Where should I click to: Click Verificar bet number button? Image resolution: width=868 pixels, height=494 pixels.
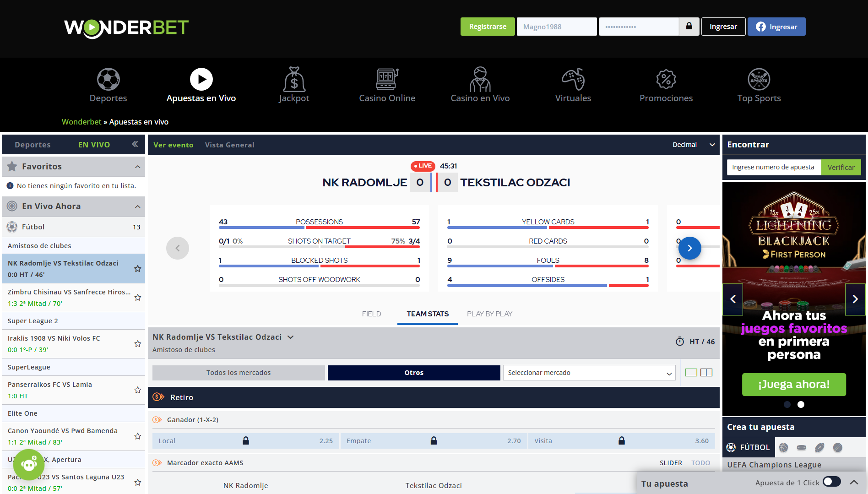841,167
